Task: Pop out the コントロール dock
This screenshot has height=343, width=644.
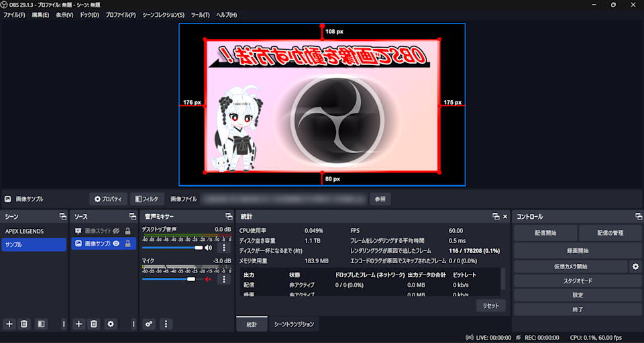Action: click(x=638, y=217)
